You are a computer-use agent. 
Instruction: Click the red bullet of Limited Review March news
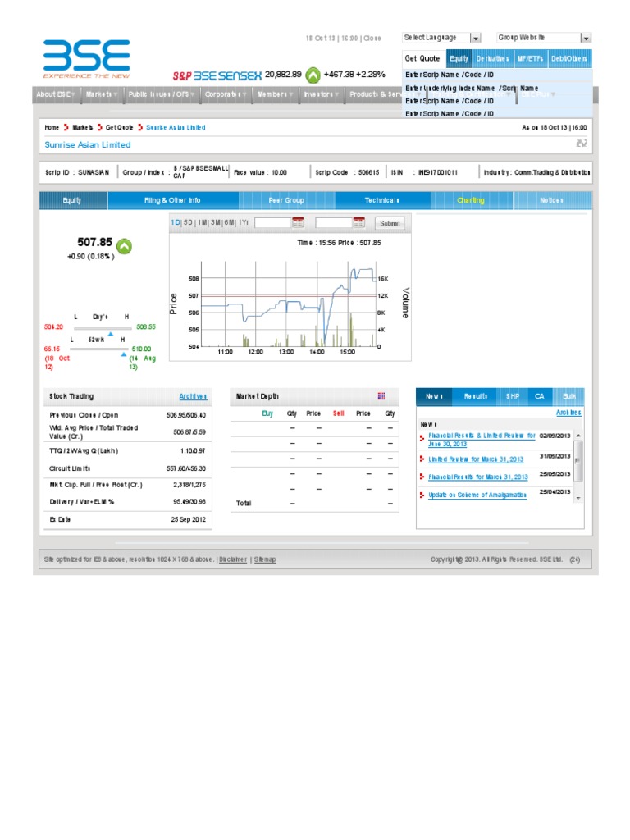pyautogui.click(x=422, y=459)
